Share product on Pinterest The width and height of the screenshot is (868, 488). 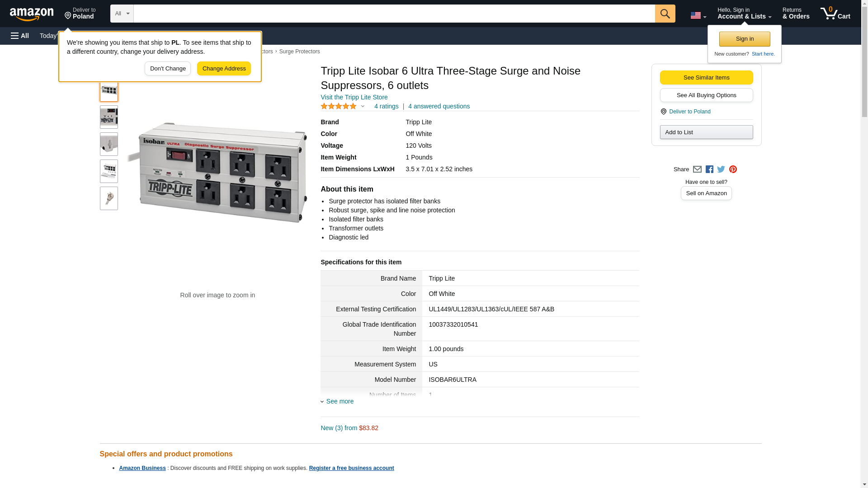point(733,169)
